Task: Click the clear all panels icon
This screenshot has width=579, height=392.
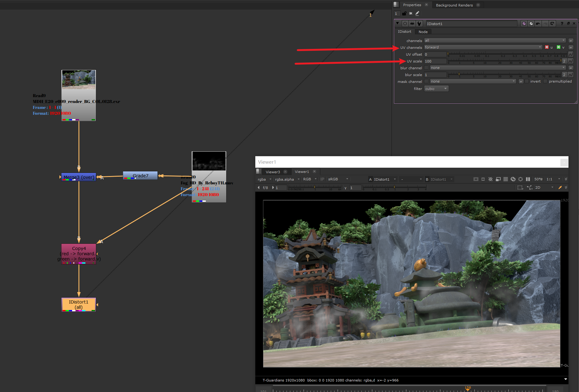Action: click(x=411, y=13)
